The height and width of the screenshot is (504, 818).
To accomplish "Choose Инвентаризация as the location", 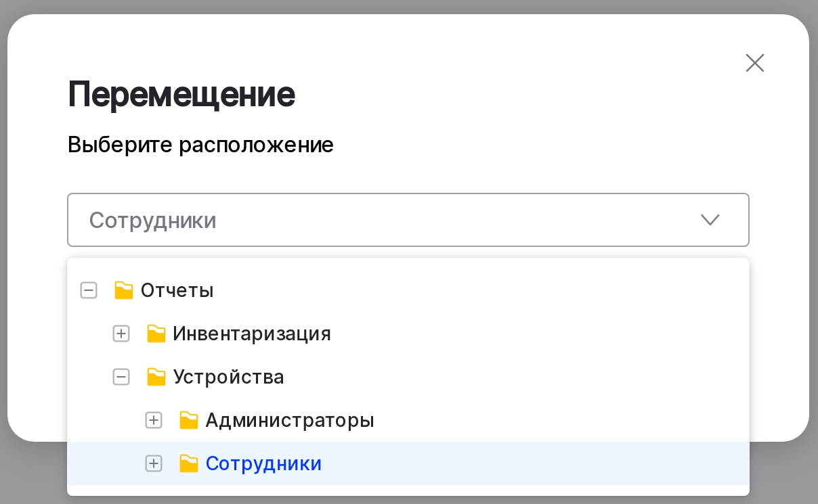I will click(252, 334).
